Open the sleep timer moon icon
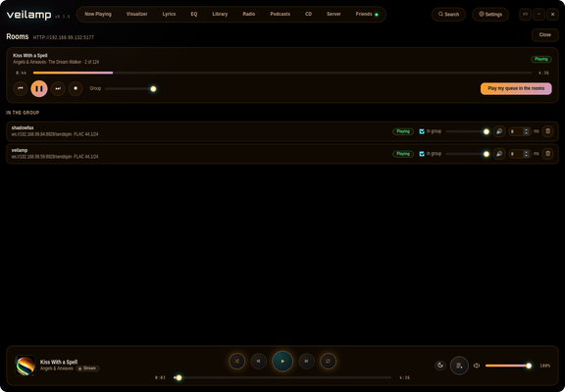565x392 pixels. point(440,366)
